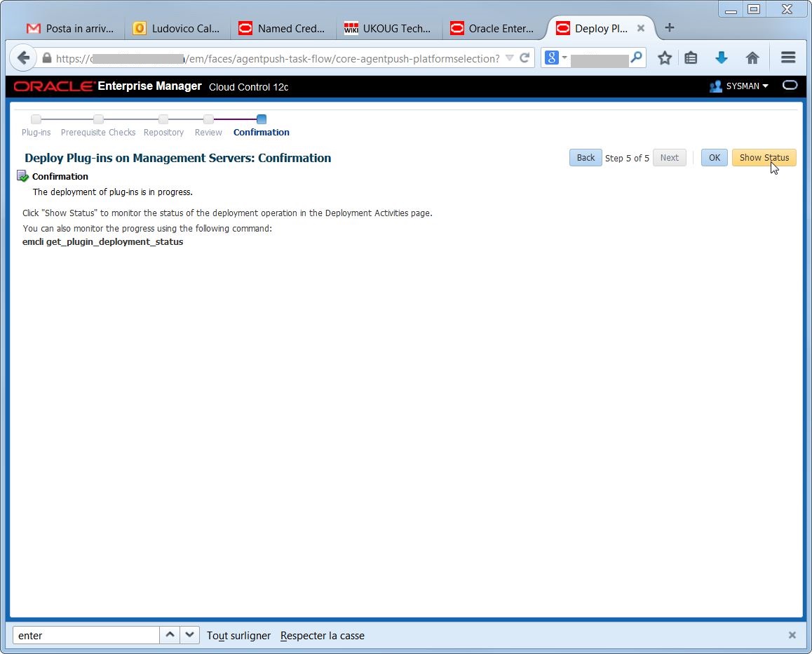Switch to Posta in arrivo Gmail tab
Viewport: 812px width, 654px height.
point(70,29)
